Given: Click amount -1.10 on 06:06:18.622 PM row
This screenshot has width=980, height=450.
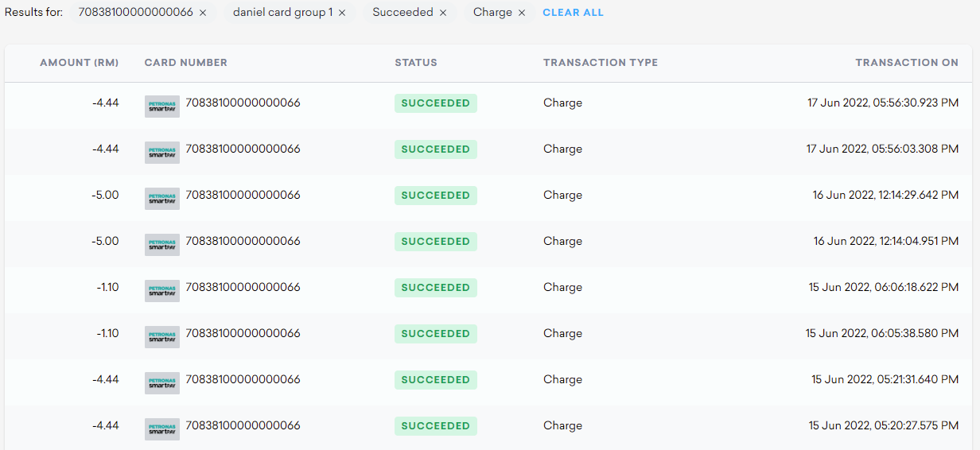Looking at the screenshot, I should tap(107, 288).
